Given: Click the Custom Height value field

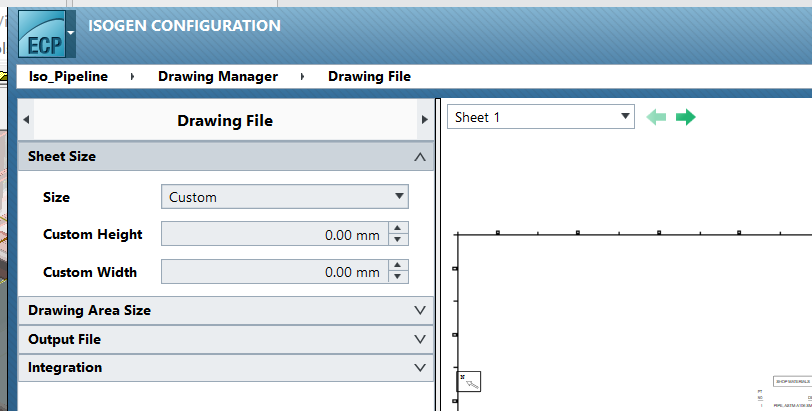Looking at the screenshot, I should [274, 234].
